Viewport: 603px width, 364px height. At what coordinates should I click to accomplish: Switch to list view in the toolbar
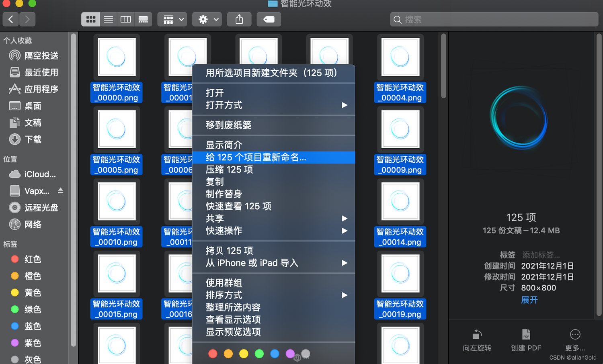(108, 19)
